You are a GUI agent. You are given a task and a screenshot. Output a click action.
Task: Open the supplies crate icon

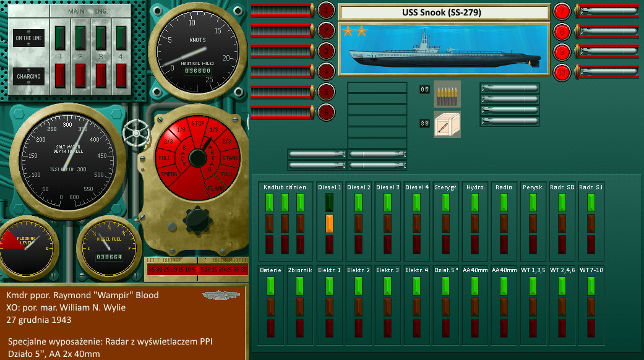[x=447, y=124]
